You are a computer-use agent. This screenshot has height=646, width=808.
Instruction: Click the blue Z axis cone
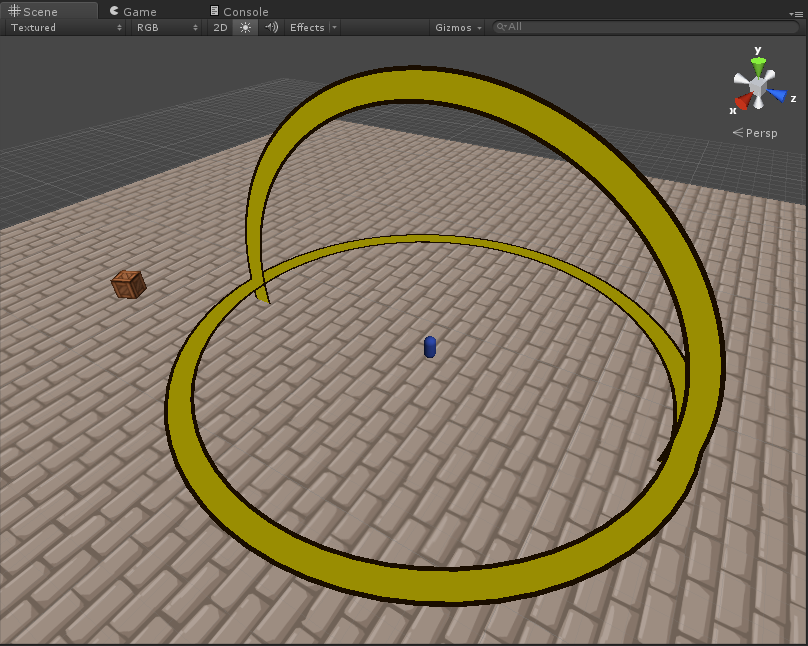tap(778, 95)
